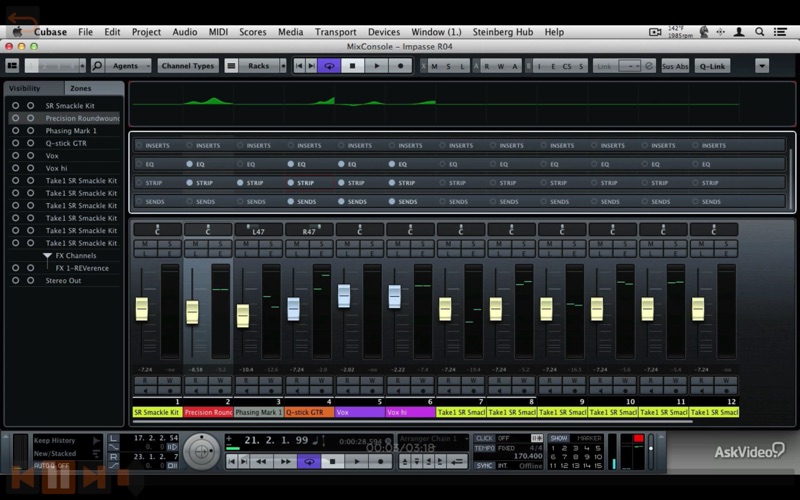
Task: Toggle SENDS bypass on Q-stick GTR channel
Action: click(x=290, y=202)
